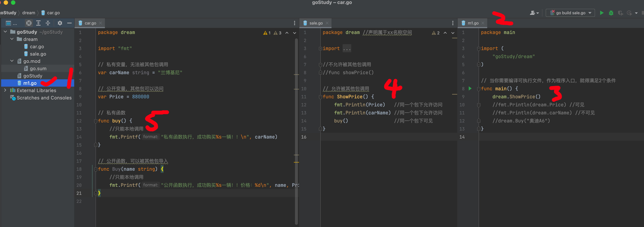Click the Expand All icon in the project panel
Image resolution: width=644 pixels, height=227 pixels.
pos(38,23)
